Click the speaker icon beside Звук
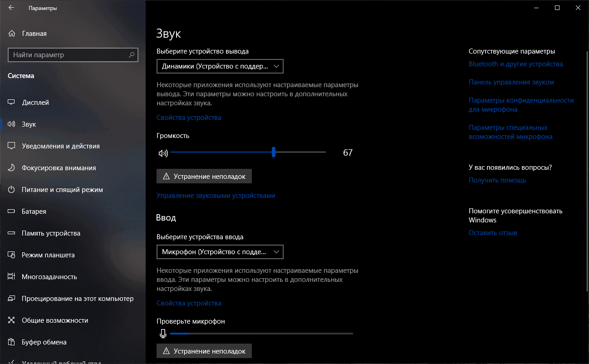Viewport: 589px width, 364px height. [x=11, y=124]
